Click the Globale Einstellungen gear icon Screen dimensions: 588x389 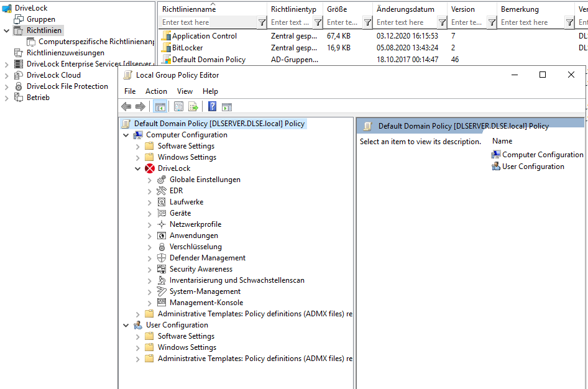[x=162, y=180]
